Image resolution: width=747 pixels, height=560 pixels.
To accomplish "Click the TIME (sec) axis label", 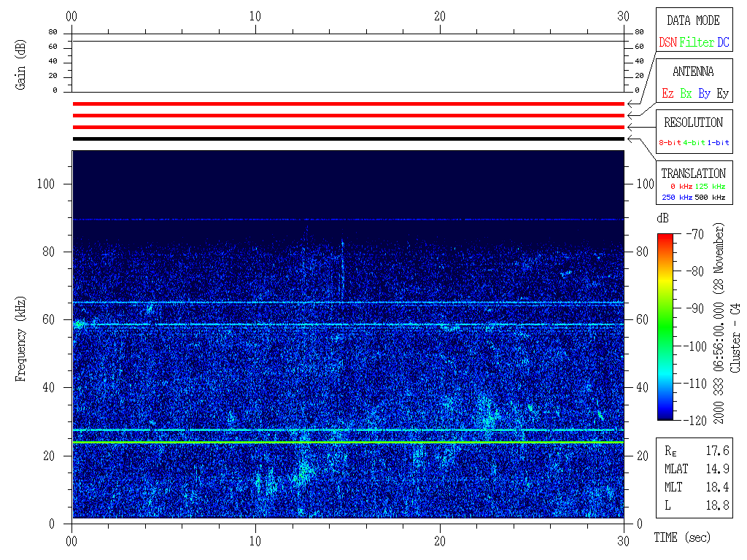I will [x=681, y=538].
